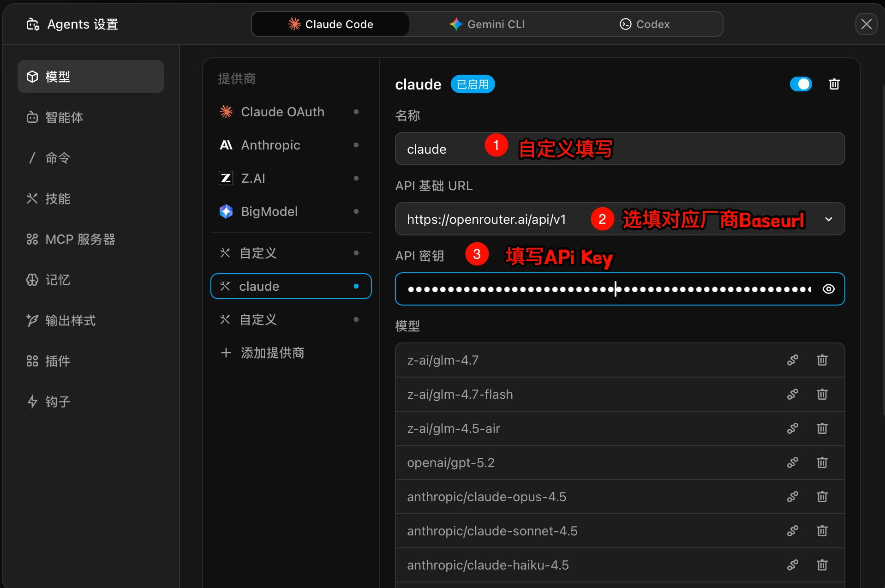Screen dimensions: 885x588
Task: Toggle the claude provider enabled switch
Action: 801,84
